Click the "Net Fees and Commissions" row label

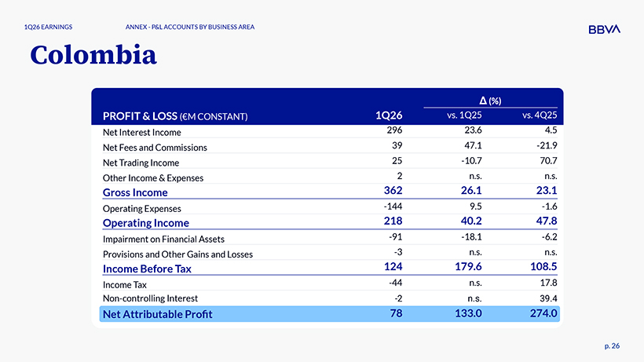pos(155,148)
